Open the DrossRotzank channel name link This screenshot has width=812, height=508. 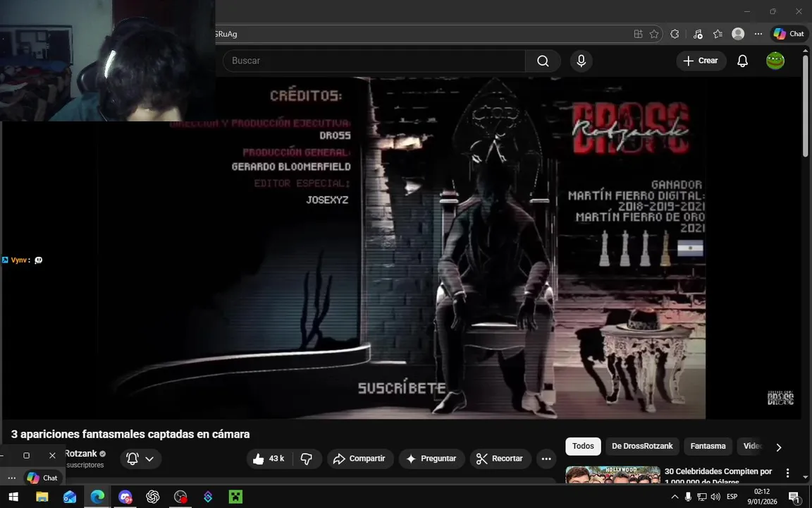[81, 453]
